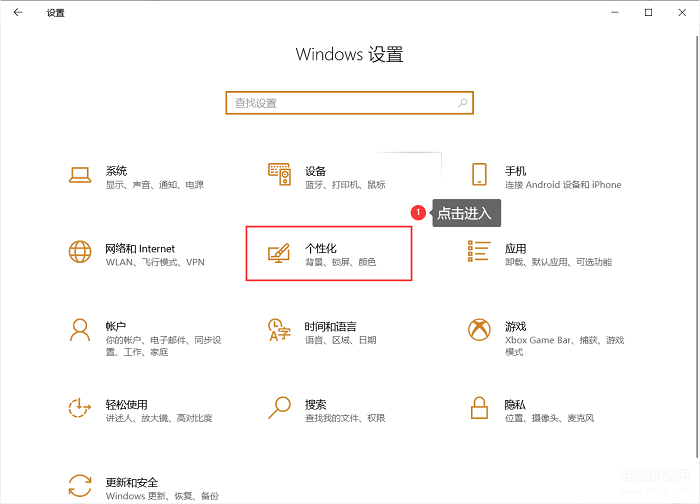
Task: Select the 更新和安全 category title
Action: 132,482
